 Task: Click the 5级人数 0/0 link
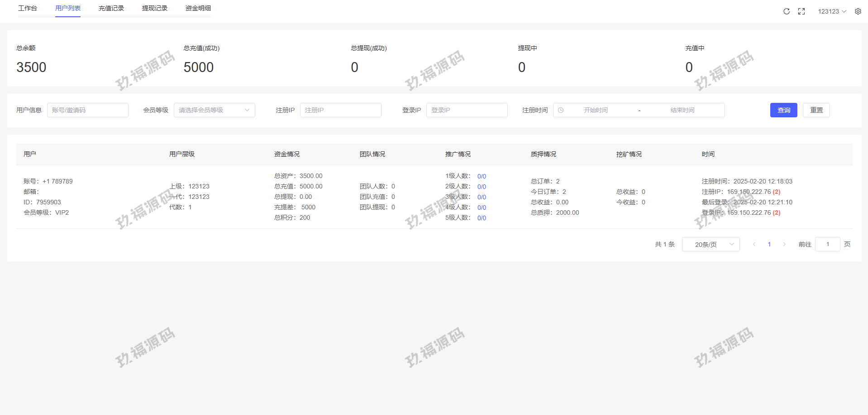[482, 218]
